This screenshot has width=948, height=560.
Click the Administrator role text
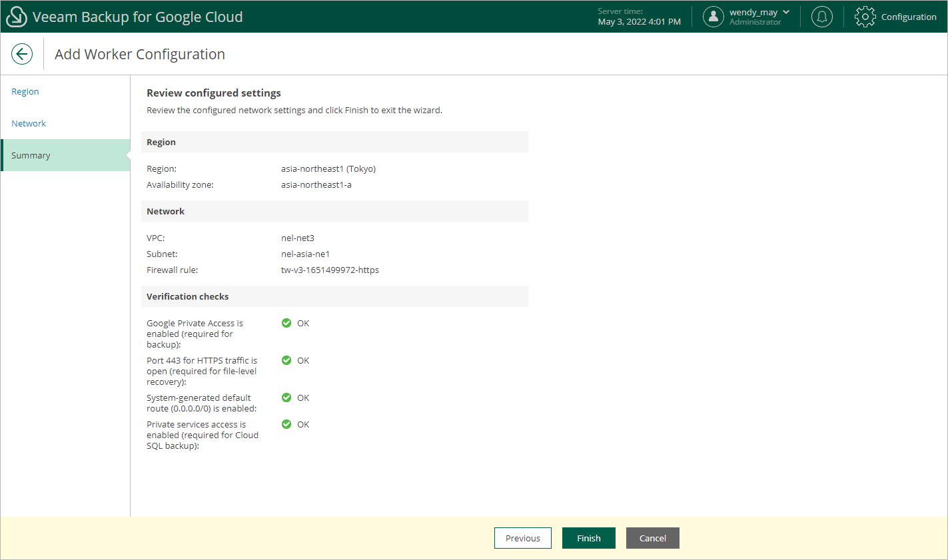755,22
